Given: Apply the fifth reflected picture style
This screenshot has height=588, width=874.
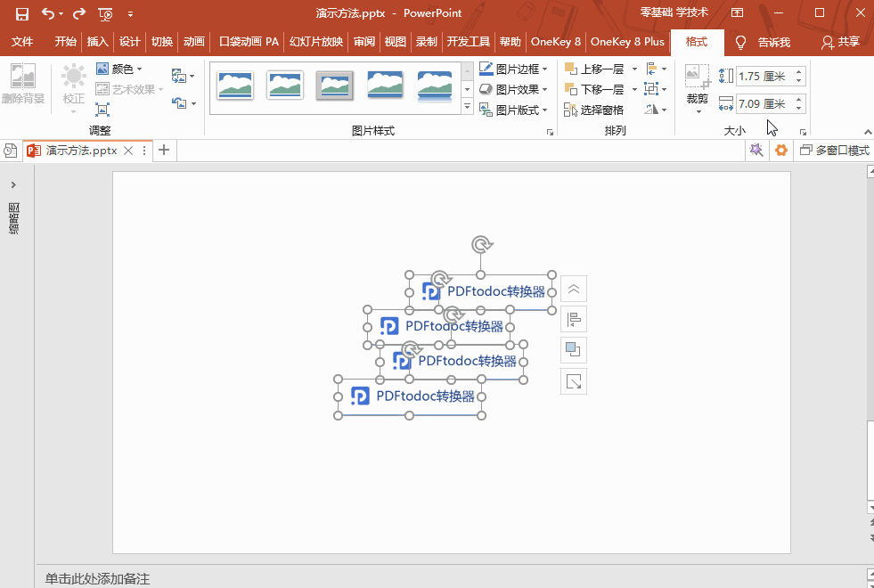Looking at the screenshot, I should pos(435,86).
